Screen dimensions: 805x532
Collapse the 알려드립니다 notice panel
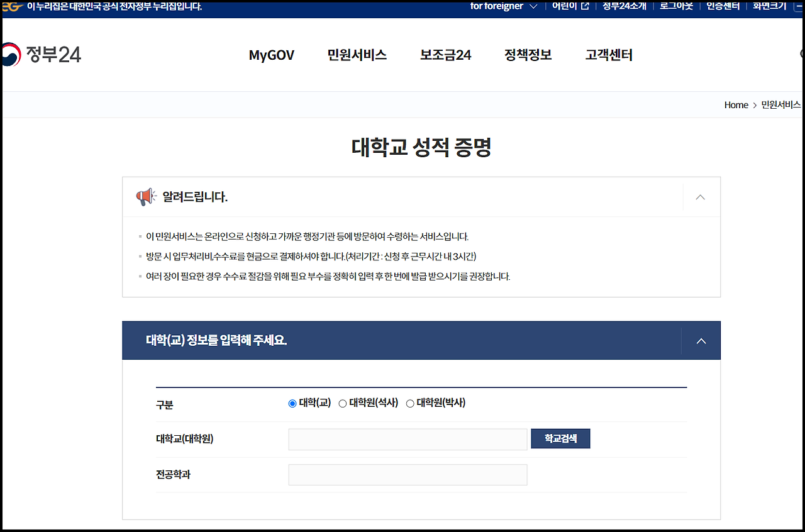tap(701, 197)
